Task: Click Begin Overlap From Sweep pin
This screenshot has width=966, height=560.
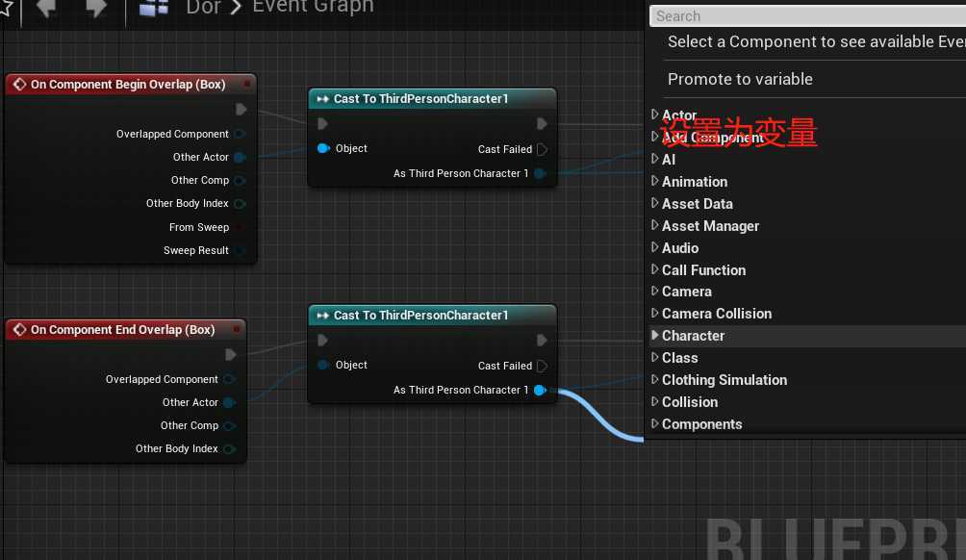Action: tap(241, 227)
